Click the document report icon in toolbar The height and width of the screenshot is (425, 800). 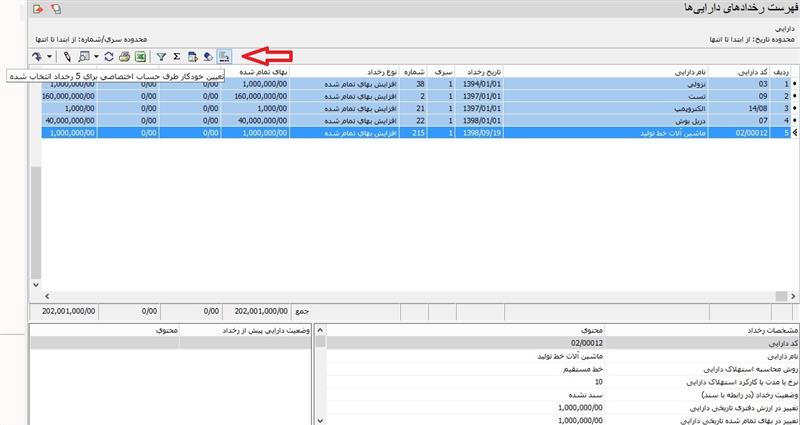coord(192,57)
